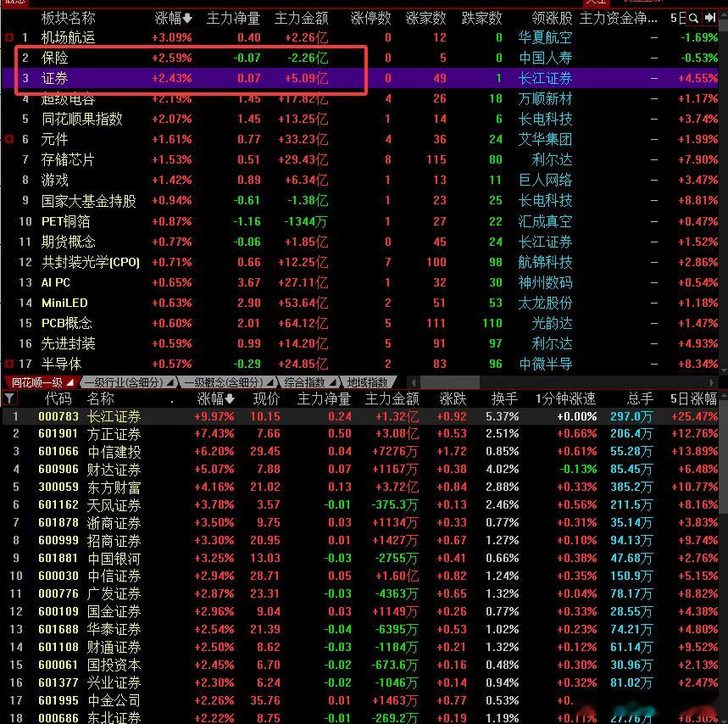
Task: Select stock 中信建投 in list
Action: point(360,451)
